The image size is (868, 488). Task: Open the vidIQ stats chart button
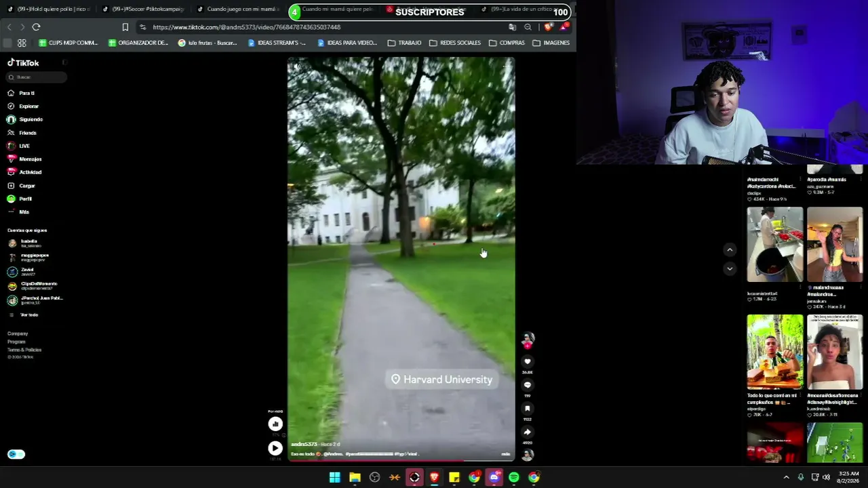coord(275,424)
